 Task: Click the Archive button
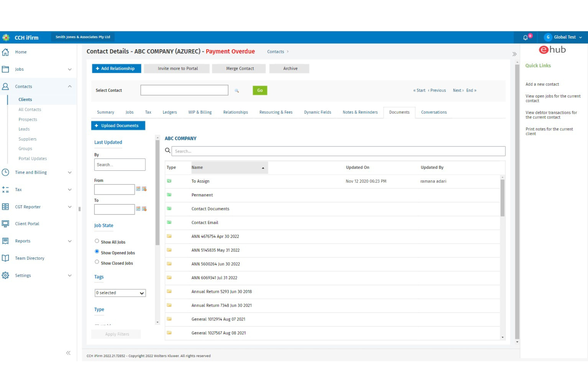[290, 69]
